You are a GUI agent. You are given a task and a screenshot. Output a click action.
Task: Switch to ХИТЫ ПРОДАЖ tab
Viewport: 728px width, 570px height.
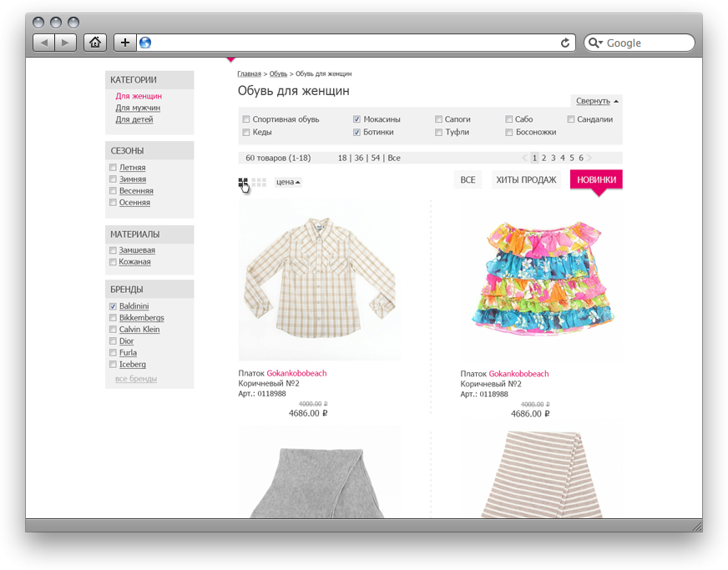pos(526,179)
